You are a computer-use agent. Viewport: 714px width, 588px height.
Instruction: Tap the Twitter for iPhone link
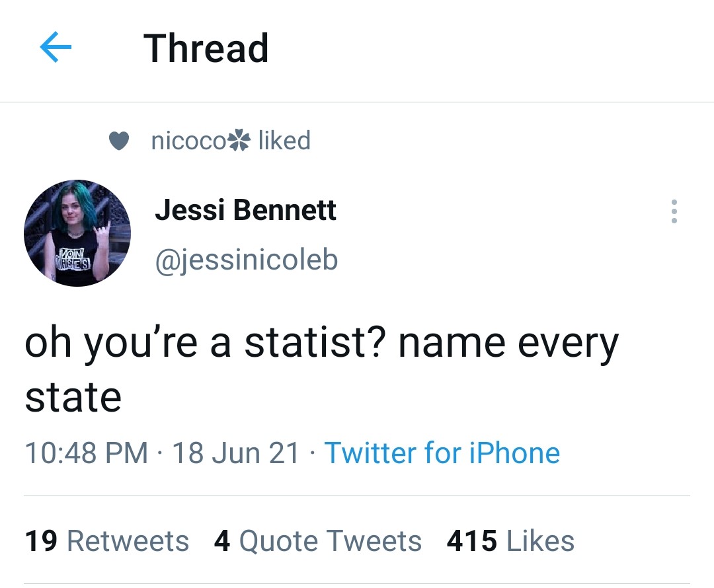point(442,453)
